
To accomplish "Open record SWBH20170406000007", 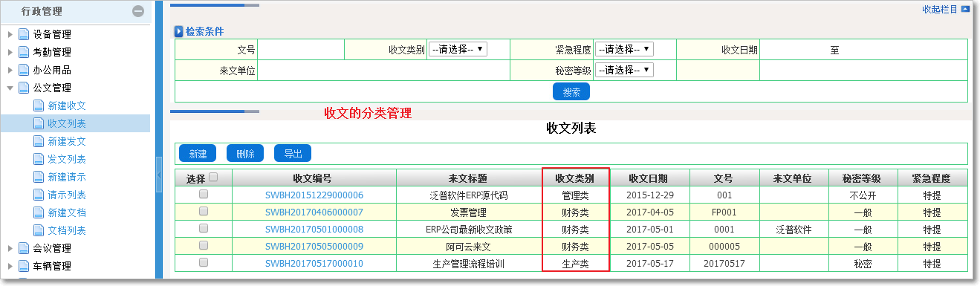I will [x=314, y=212].
